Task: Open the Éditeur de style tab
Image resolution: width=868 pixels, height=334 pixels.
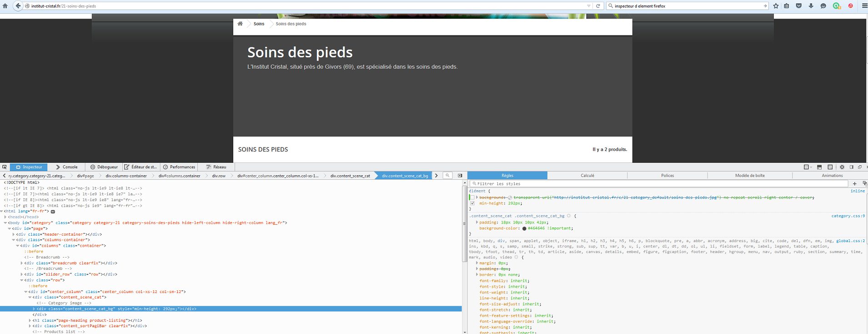Action: [140, 167]
